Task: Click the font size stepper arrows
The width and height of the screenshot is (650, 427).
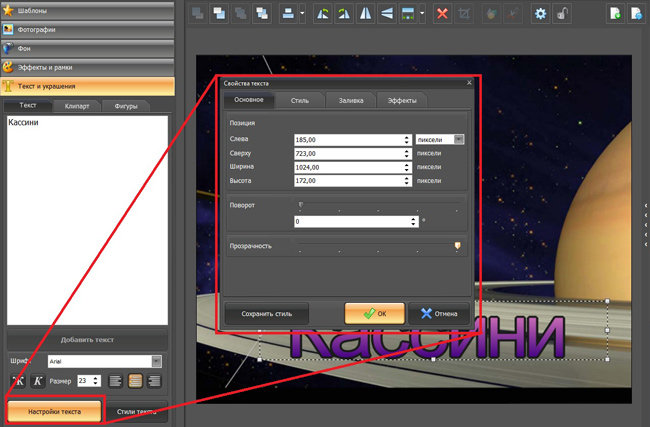Action: coord(96,381)
